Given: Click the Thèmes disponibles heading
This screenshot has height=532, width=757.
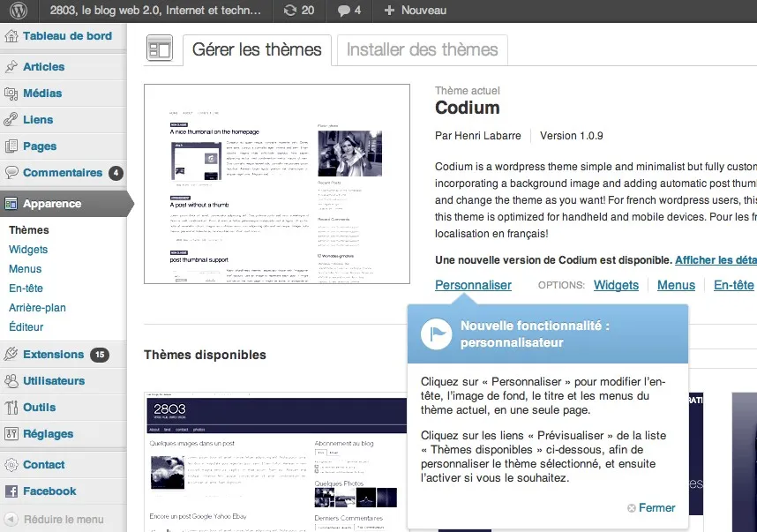Looking at the screenshot, I should click(x=206, y=355).
